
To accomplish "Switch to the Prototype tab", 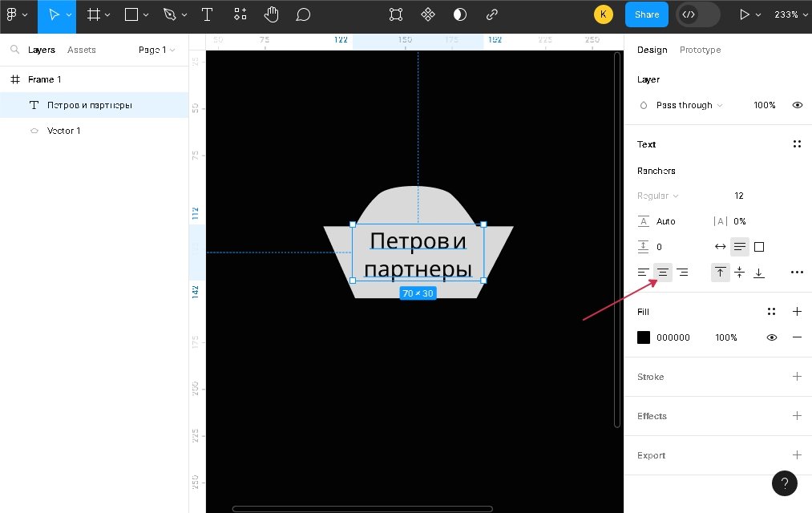I will pos(700,50).
